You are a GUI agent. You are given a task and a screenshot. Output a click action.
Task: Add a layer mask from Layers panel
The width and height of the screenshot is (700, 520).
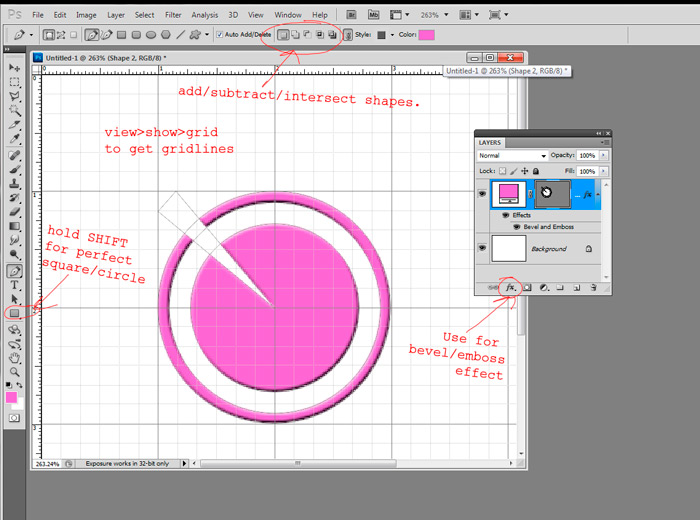(x=527, y=287)
